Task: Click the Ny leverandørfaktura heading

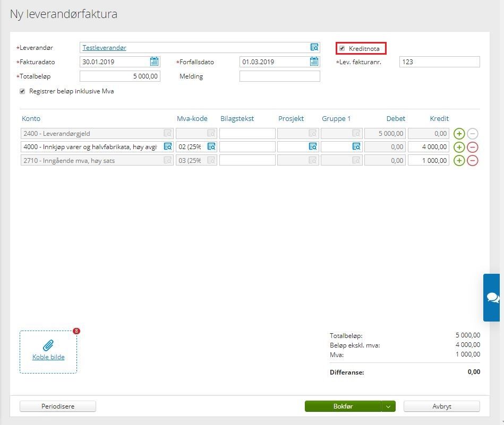Action: pos(64,14)
